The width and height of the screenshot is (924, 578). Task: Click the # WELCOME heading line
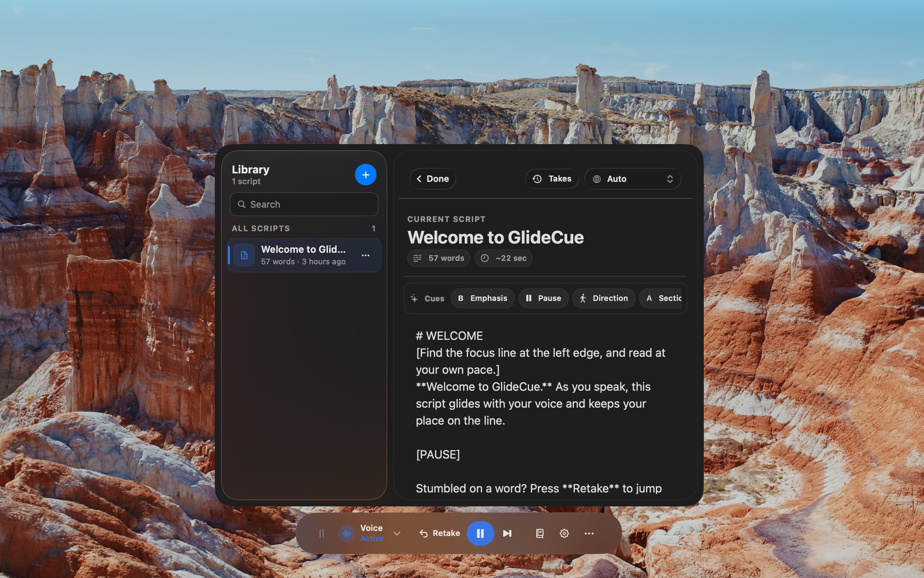click(x=449, y=336)
